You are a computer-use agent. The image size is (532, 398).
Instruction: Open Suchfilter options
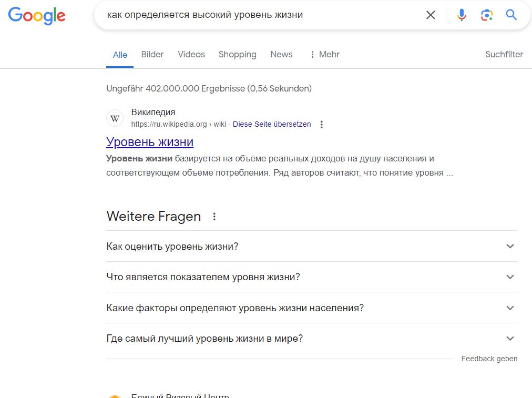click(504, 54)
